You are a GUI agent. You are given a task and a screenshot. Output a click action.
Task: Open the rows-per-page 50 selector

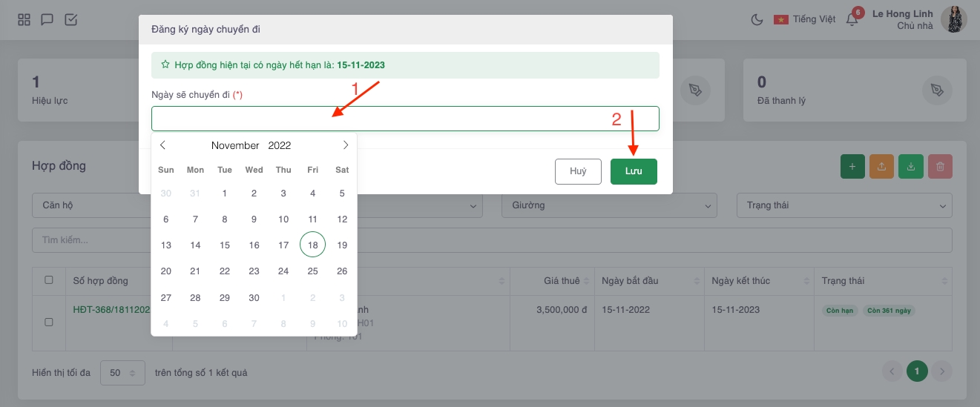pyautogui.click(x=123, y=372)
